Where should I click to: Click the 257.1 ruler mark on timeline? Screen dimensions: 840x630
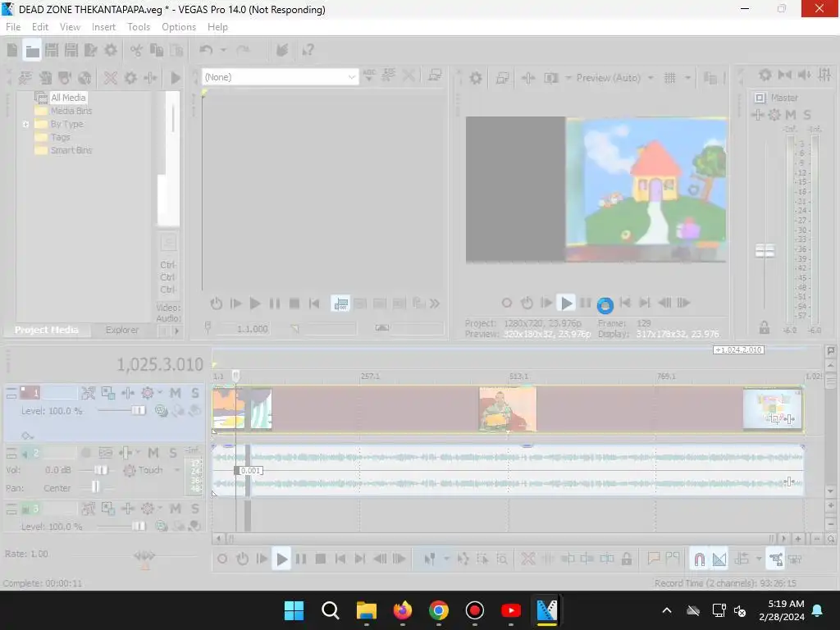370,376
